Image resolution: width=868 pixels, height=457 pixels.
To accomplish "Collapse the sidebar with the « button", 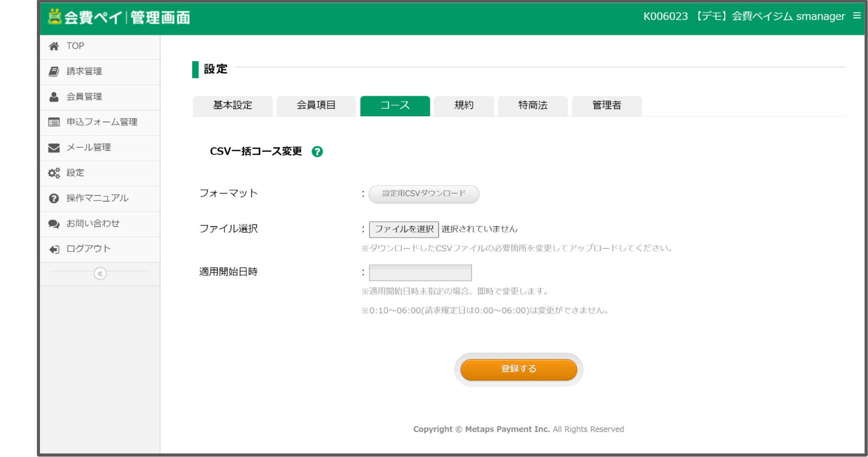I will pos(100,273).
